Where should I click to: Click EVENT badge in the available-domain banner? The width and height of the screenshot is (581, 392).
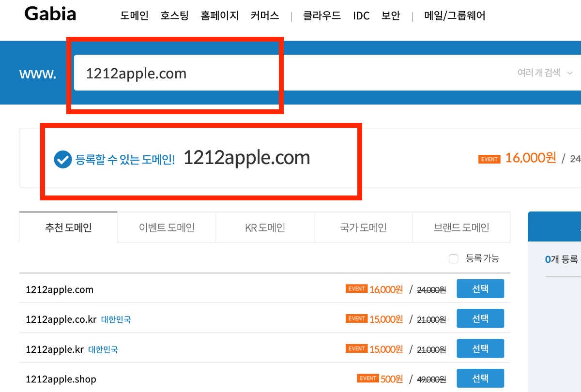[489, 159]
